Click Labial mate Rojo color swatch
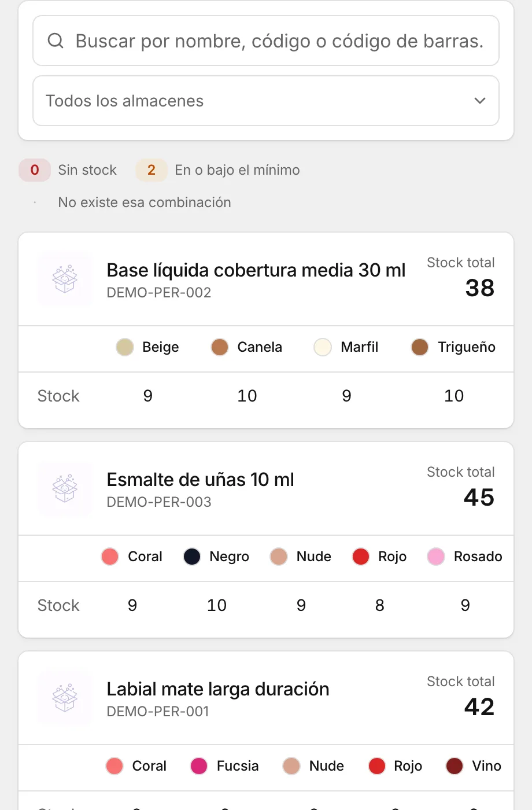 click(377, 766)
